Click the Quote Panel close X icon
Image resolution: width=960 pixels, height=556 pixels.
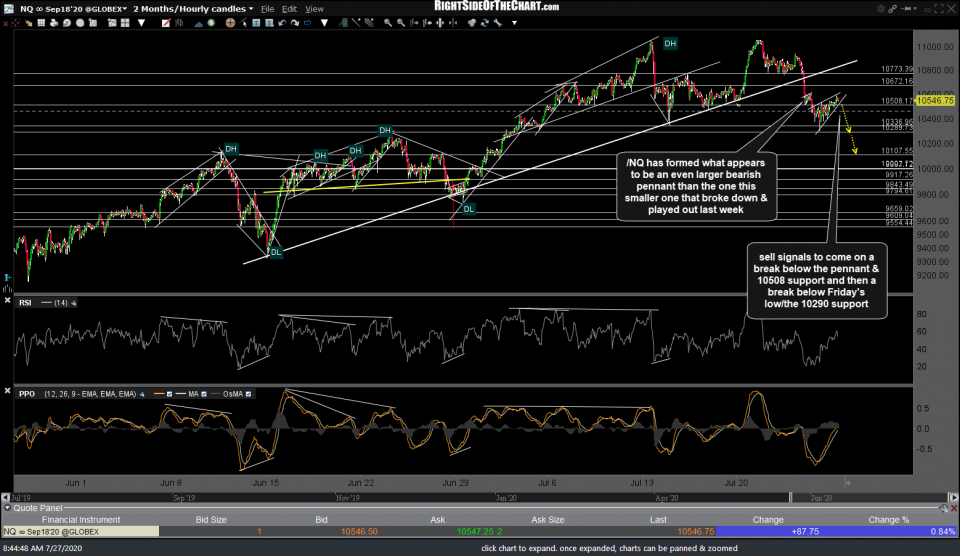click(x=954, y=508)
